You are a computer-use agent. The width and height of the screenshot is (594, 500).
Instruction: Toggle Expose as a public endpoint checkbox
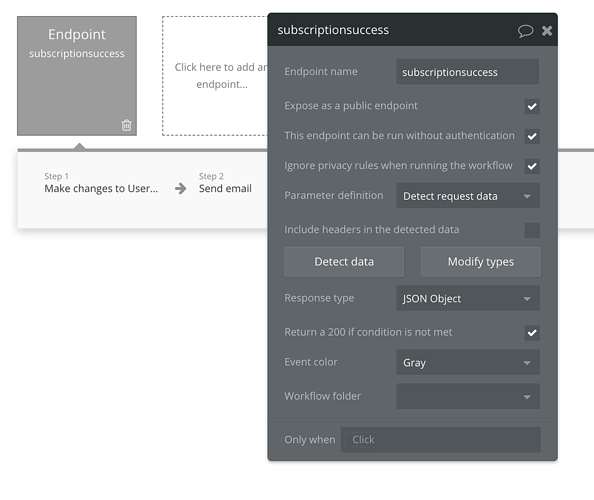click(x=532, y=106)
